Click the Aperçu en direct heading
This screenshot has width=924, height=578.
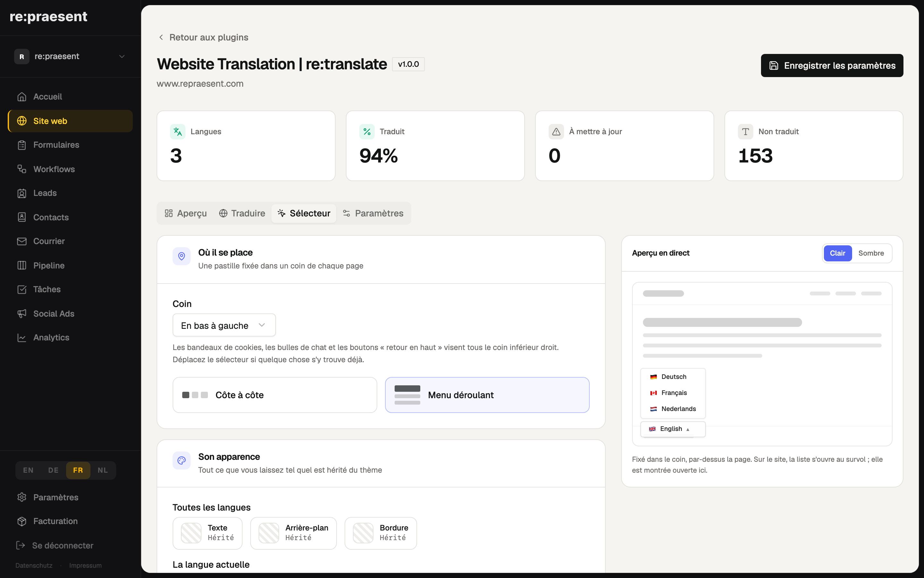click(661, 253)
